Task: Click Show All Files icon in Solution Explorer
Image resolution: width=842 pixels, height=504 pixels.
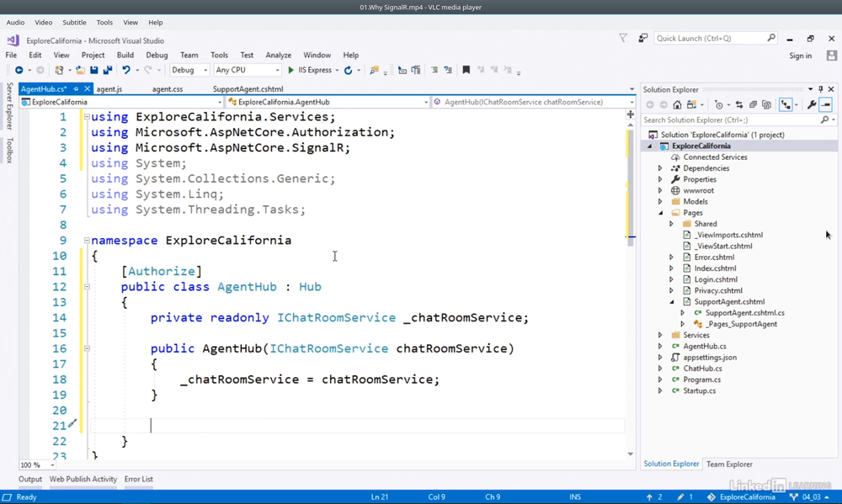Action: pos(766,104)
